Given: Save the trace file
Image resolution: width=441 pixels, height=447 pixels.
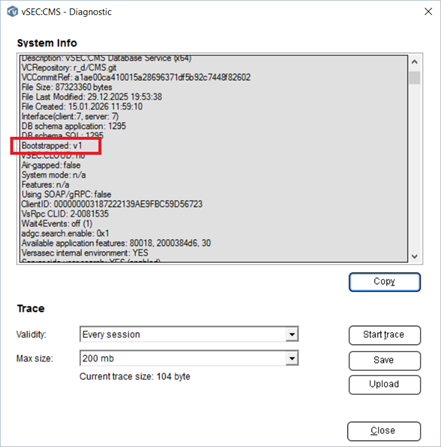Looking at the screenshot, I should pyautogui.click(x=384, y=360).
